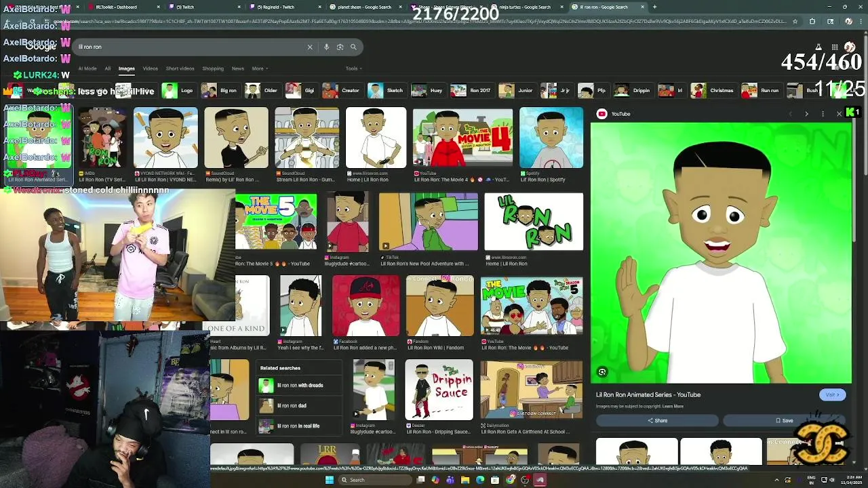
Task: Open Lil Ron Ron Animated Series YouTube title link
Action: [x=648, y=394]
